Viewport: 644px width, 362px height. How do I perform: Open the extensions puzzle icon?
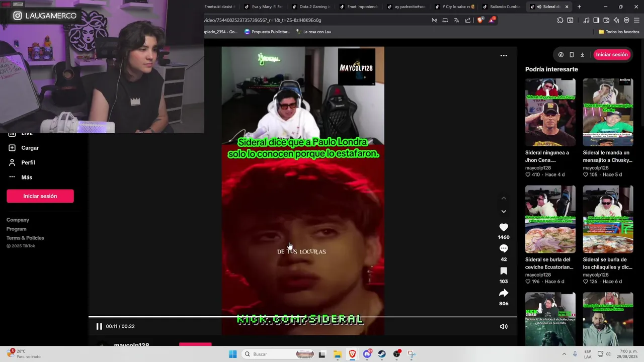560,20
